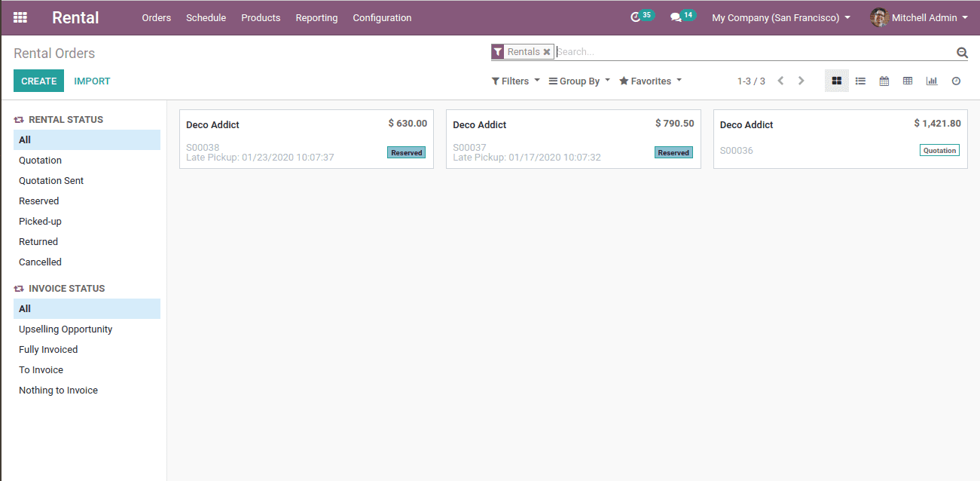Click Reserved badge on order S00037

coord(673,152)
